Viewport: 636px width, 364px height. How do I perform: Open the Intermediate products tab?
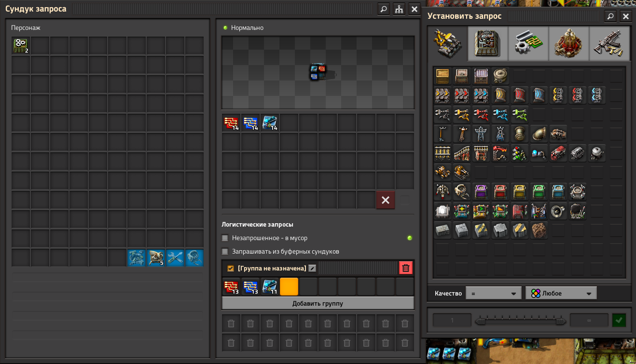click(x=528, y=43)
